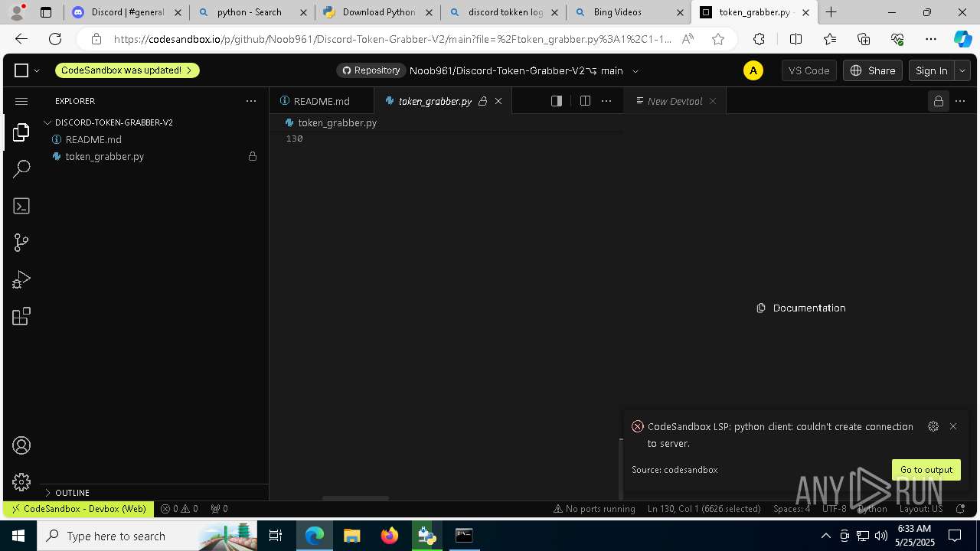The height and width of the screenshot is (551, 980).
Task: Open editor more actions ellipsis
Action: coord(606,101)
